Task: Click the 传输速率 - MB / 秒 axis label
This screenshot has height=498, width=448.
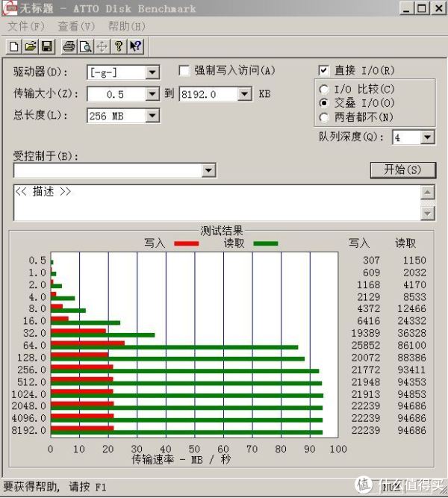Action: (181, 459)
